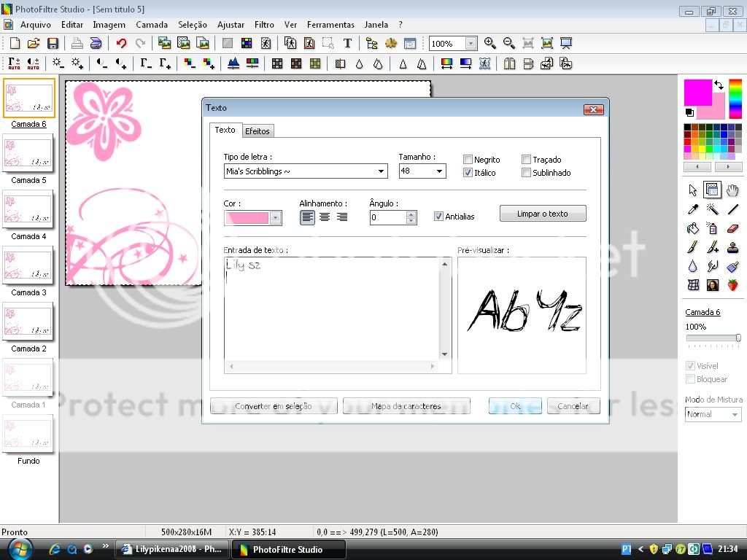747x560 pixels.
Task: Select the Magic Wand tool
Action: (713, 209)
